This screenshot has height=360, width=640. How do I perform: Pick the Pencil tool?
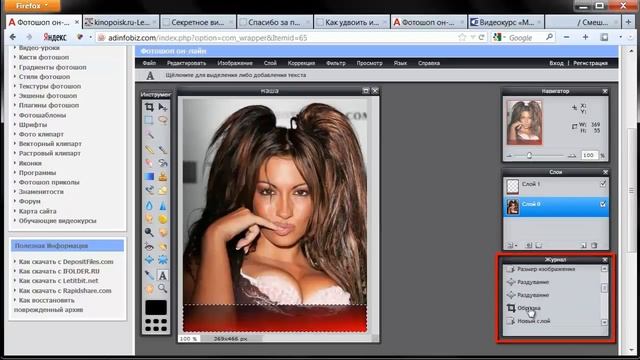[x=149, y=150]
